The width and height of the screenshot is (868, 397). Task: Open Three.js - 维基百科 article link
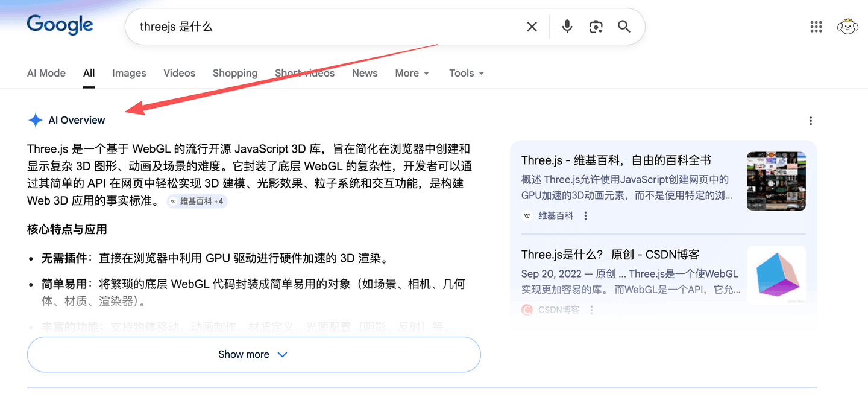click(616, 160)
